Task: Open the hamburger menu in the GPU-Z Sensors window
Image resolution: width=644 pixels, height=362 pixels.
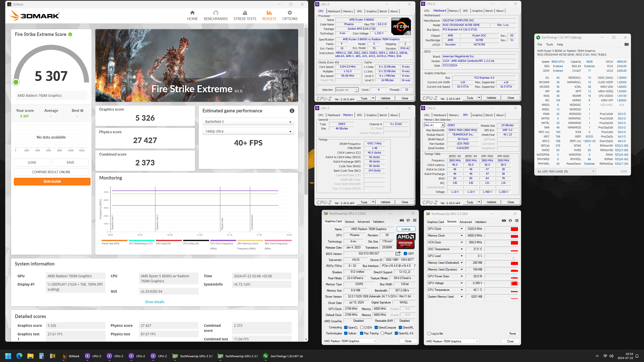Action: tap(517, 220)
